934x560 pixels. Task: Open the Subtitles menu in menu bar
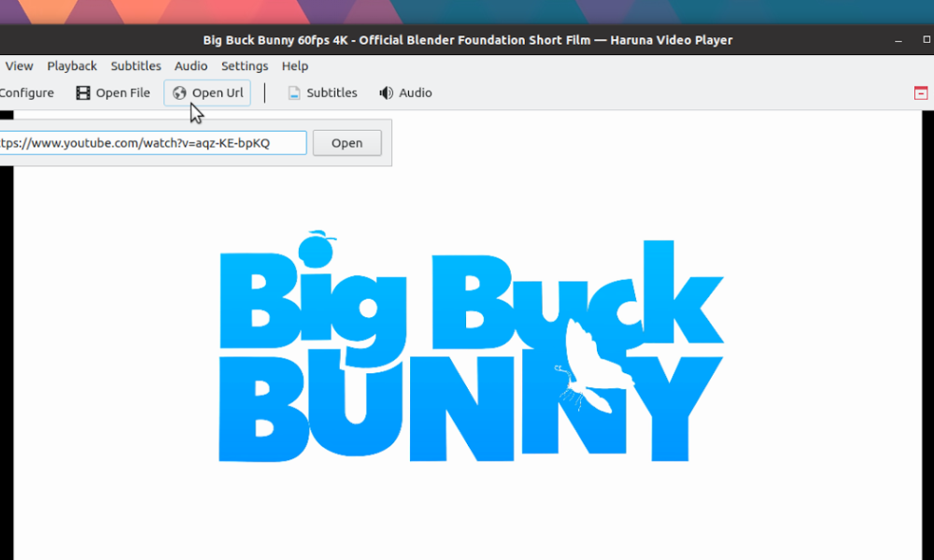[135, 66]
